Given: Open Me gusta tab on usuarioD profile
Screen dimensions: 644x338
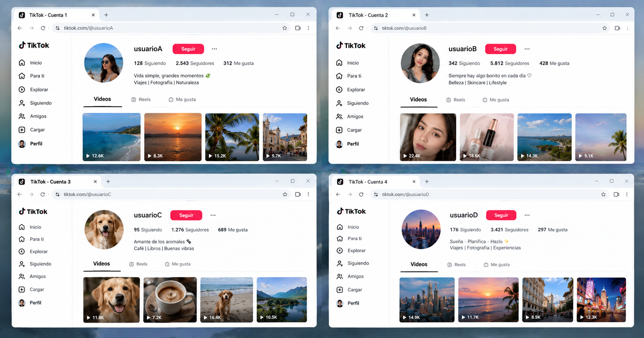Looking at the screenshot, I should (496, 265).
